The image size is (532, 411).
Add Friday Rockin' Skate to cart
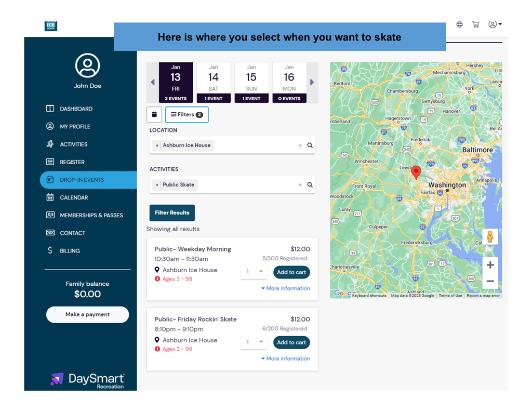[x=291, y=342]
